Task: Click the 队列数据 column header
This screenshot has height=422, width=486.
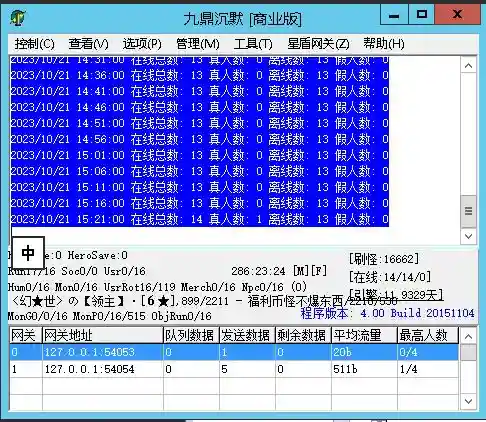Action: [191, 335]
